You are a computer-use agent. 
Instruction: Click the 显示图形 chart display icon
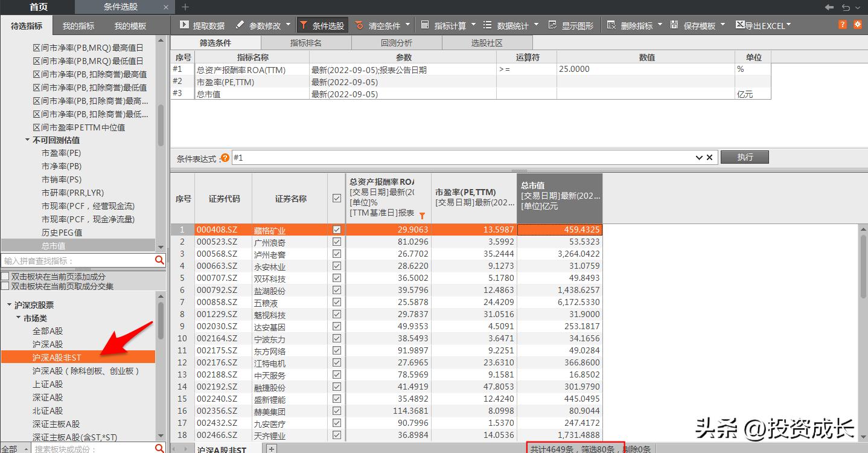click(552, 25)
